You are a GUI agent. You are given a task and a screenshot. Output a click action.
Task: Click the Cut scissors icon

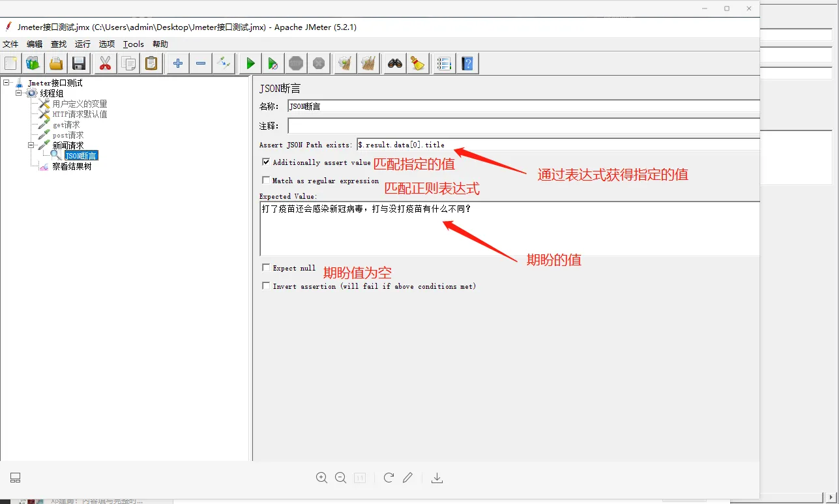[x=105, y=63]
